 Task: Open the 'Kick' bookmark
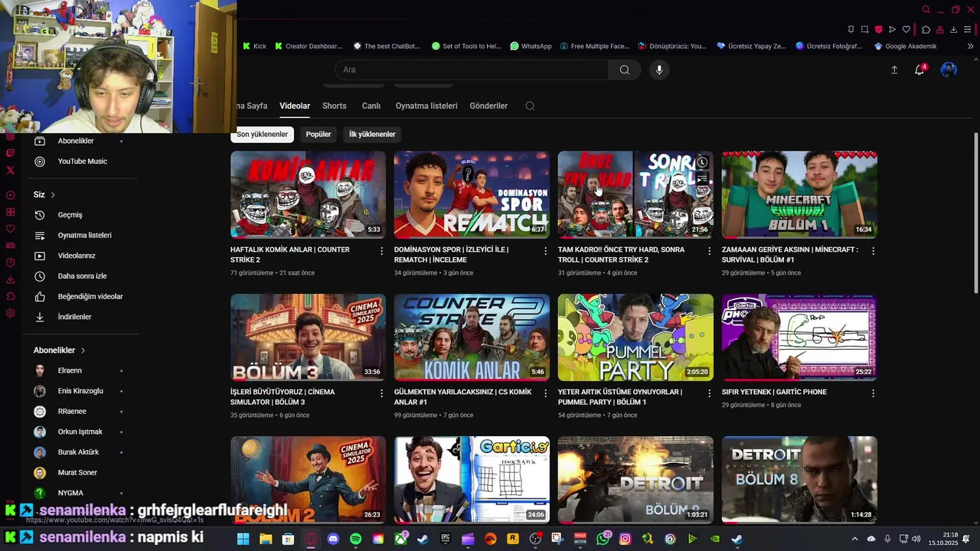[x=254, y=46]
